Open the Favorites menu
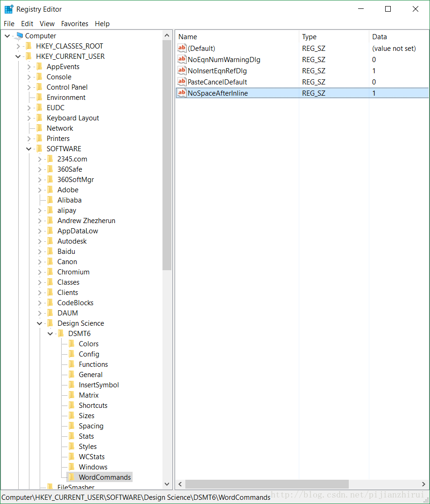The height and width of the screenshot is (504, 430). pos(75,23)
